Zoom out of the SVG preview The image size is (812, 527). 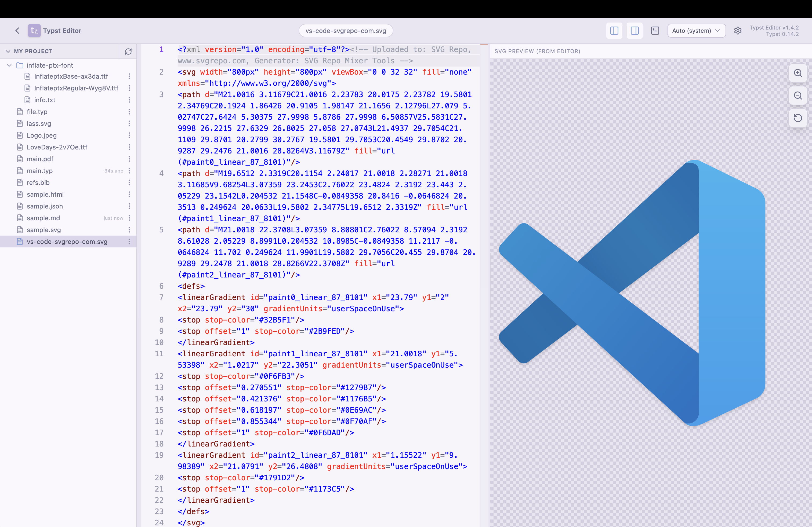(798, 96)
